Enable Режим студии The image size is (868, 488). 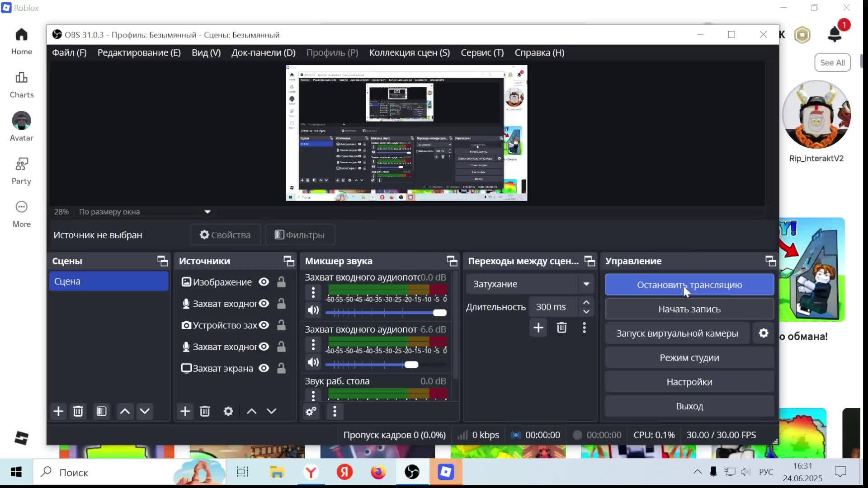689,357
